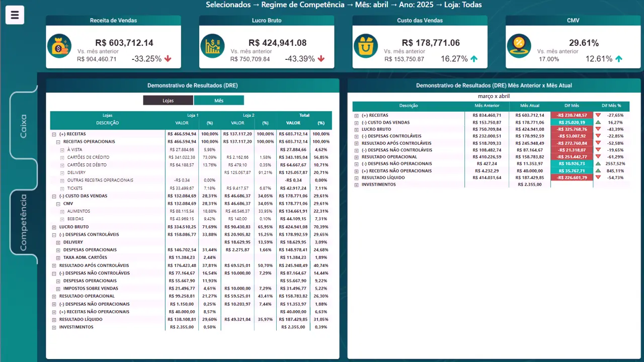Screen dimensions: 644x362
Task: Click the Mês Anterior column header
Action: tap(487, 106)
